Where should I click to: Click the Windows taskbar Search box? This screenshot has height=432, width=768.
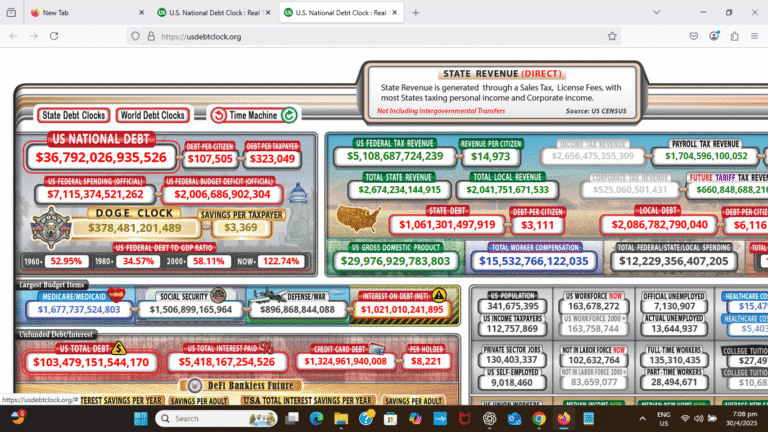(x=216, y=418)
